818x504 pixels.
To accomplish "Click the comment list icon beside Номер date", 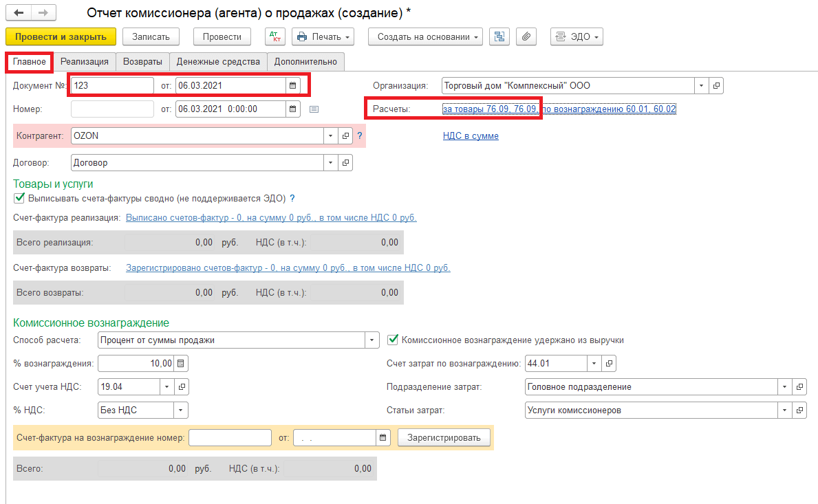I will (x=314, y=109).
